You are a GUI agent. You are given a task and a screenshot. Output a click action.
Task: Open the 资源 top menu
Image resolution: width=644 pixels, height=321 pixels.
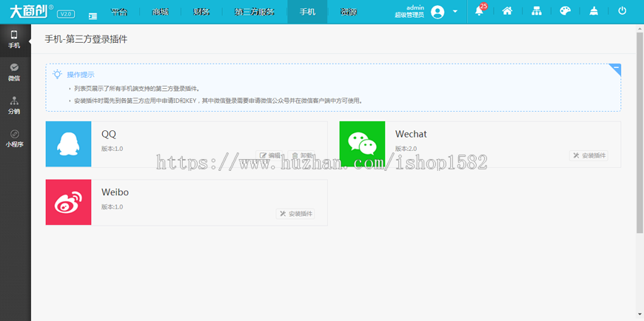[349, 12]
